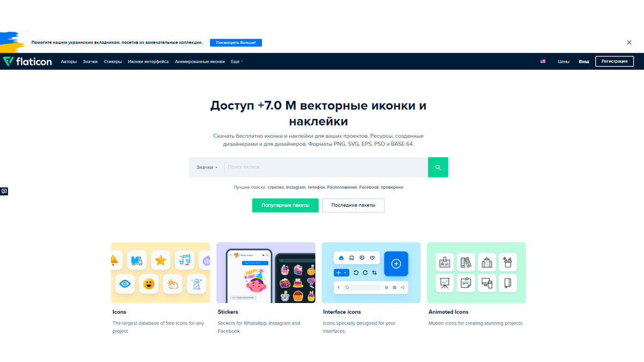Select the телефон top search link
The height and width of the screenshot is (362, 644).
tap(317, 187)
